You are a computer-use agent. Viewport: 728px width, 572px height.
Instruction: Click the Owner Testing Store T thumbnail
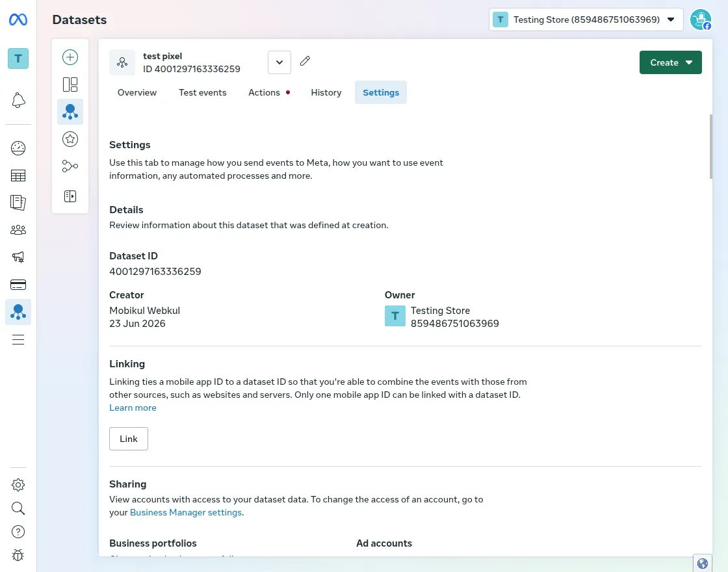point(395,316)
